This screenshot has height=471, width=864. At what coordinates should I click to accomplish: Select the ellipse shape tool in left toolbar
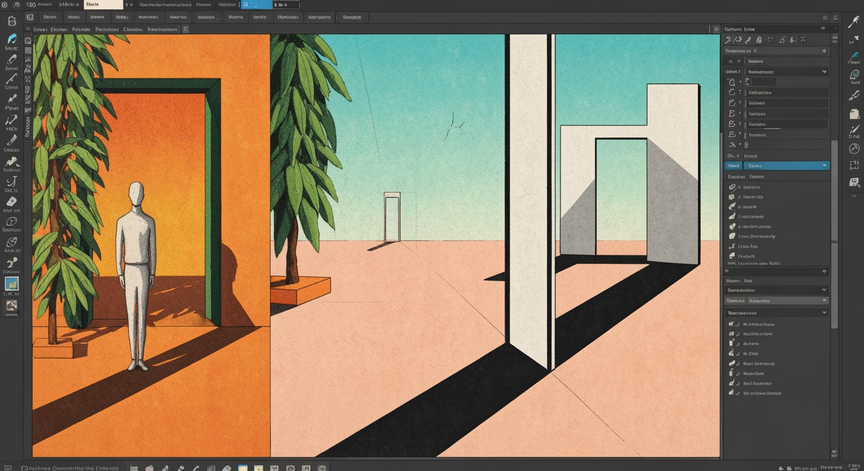coord(12,221)
